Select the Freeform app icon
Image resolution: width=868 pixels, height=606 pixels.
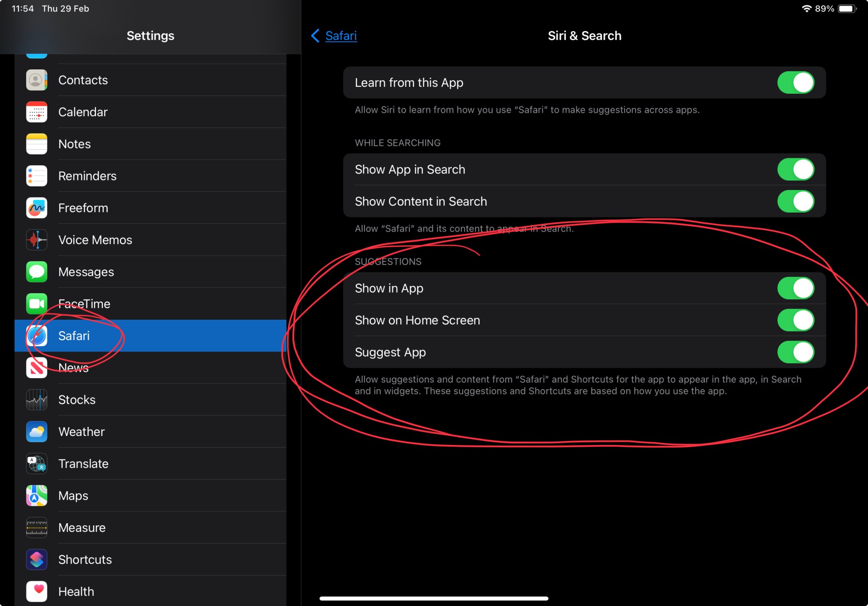[36, 208]
